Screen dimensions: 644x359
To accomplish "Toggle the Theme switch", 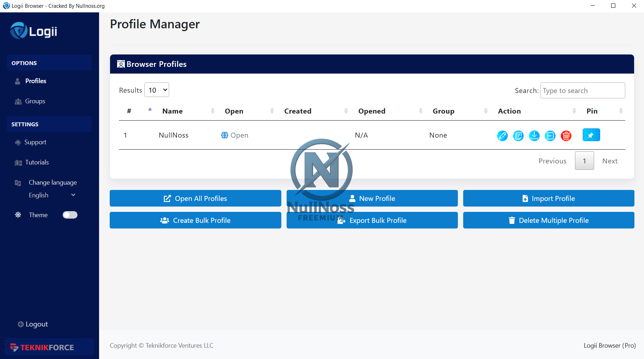I will 70,215.
